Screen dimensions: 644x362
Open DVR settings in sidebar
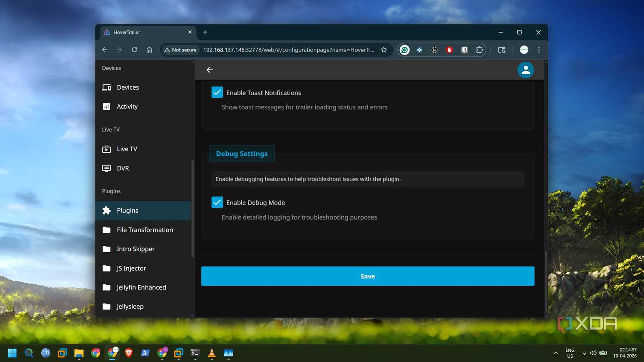coord(143,168)
